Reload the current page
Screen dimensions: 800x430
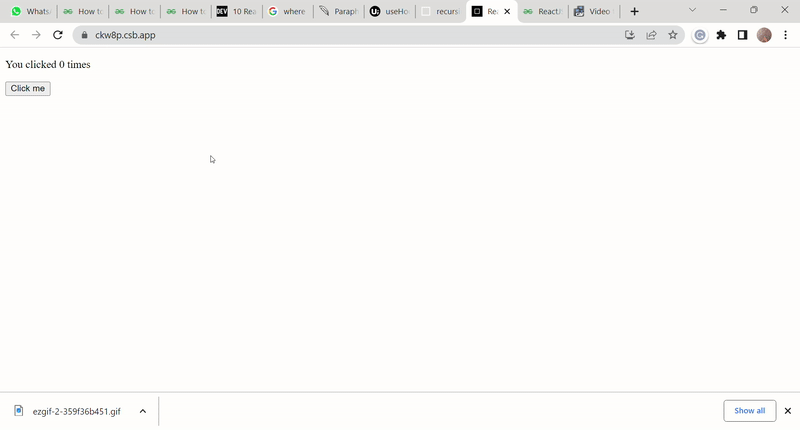point(58,35)
